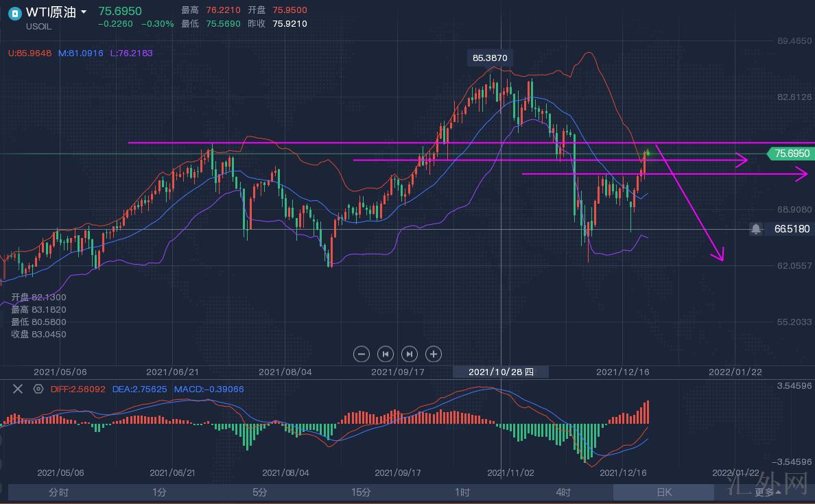Select the 1分 timeframe tab
This screenshot has height=504, width=815.
[159, 492]
